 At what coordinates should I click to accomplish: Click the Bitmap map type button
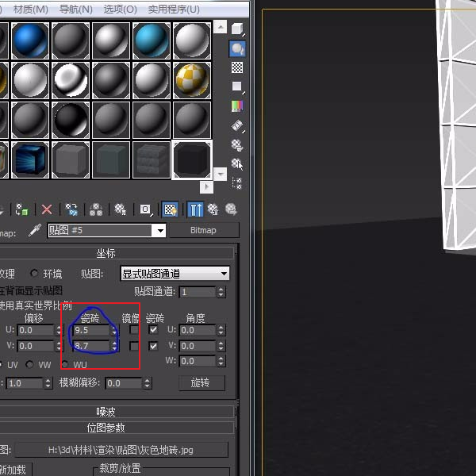203,230
